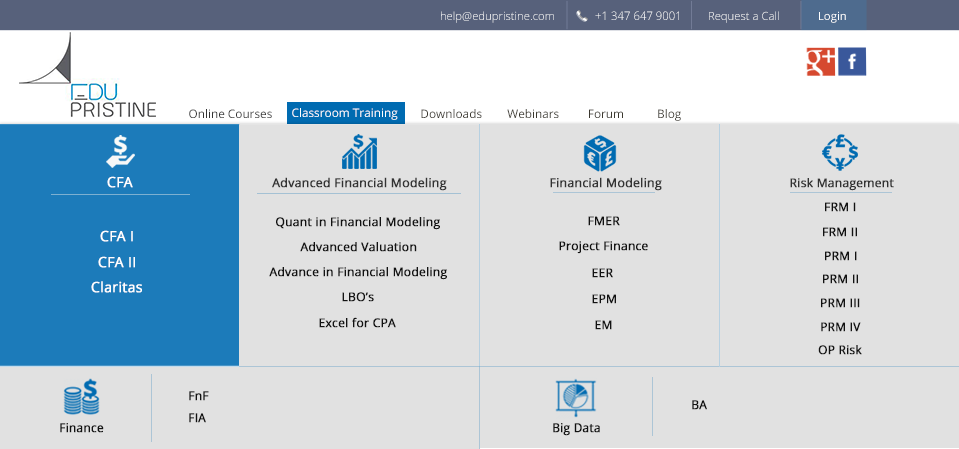Image resolution: width=959 pixels, height=449 pixels.
Task: Open the Downloads menu item
Action: pos(451,114)
